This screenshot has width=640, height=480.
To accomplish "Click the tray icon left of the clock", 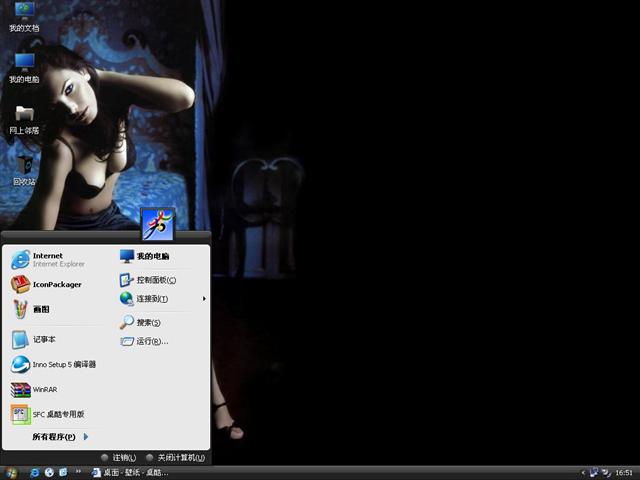I will [607, 473].
